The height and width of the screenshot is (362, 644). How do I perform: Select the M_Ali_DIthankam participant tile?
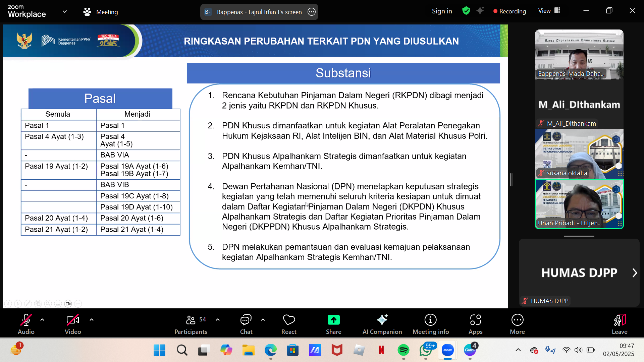[x=579, y=104]
